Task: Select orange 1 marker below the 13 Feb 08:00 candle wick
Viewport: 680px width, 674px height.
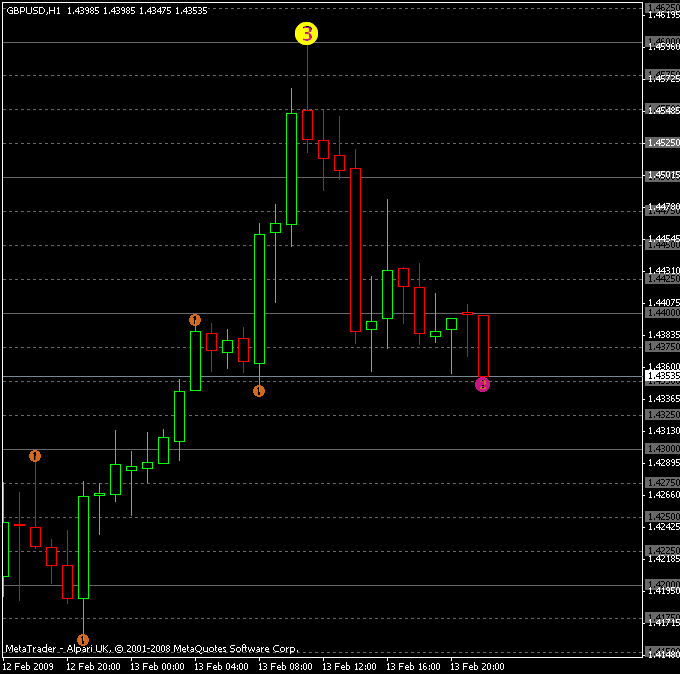Action: click(259, 391)
